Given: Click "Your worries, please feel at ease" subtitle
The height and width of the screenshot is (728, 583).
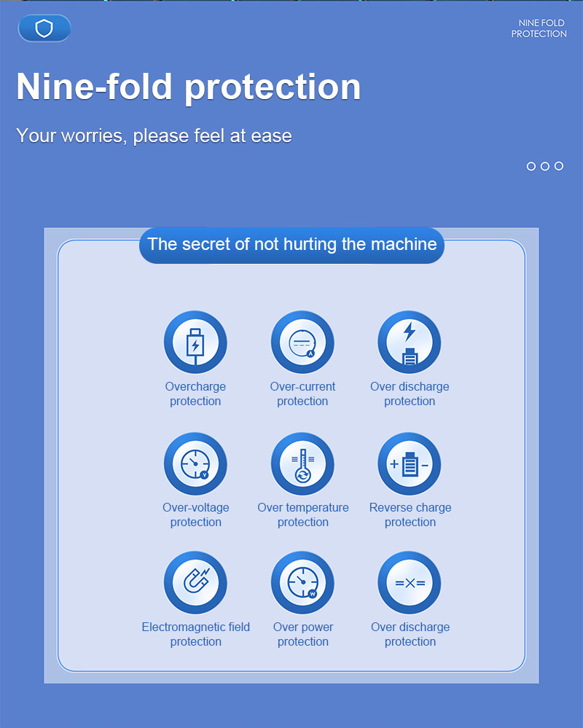Looking at the screenshot, I should 154,136.
